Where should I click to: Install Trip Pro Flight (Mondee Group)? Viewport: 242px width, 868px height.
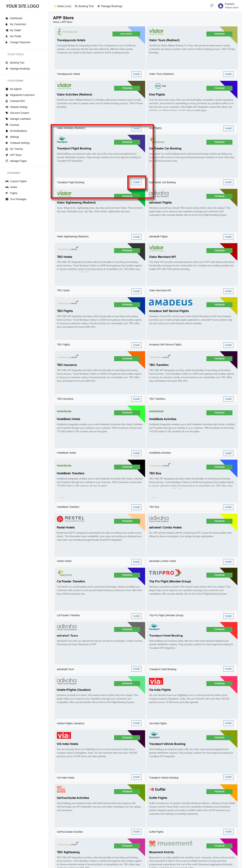pyautogui.click(x=228, y=616)
